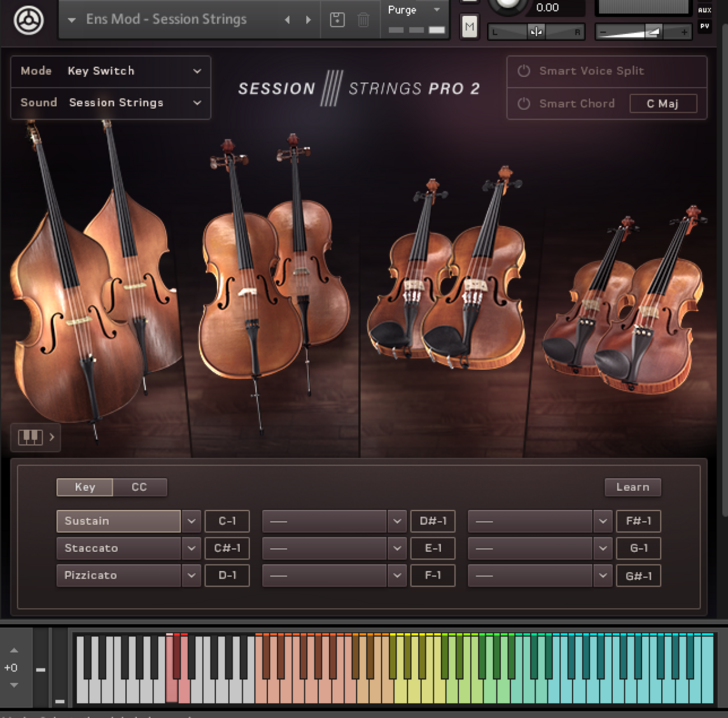Click the Learn button
728x718 pixels.
pos(633,487)
